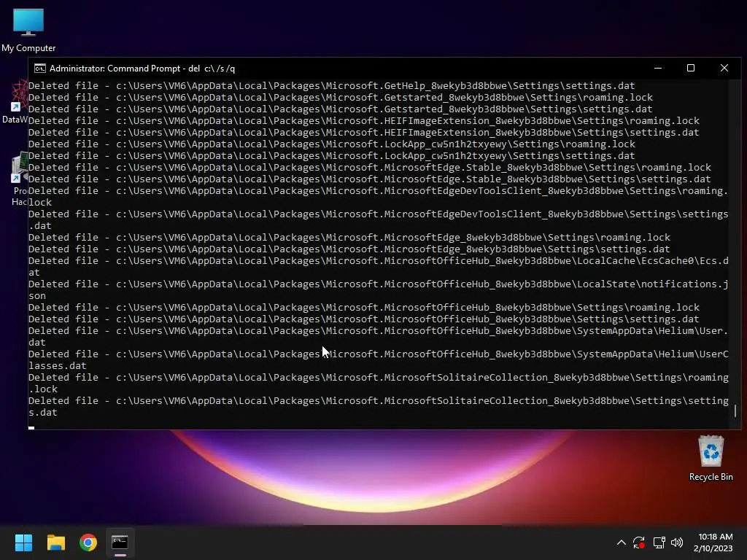The width and height of the screenshot is (747, 560).
Task: Click the MicrosoftOfficeHub notifications.json line
Action: [x=379, y=289]
